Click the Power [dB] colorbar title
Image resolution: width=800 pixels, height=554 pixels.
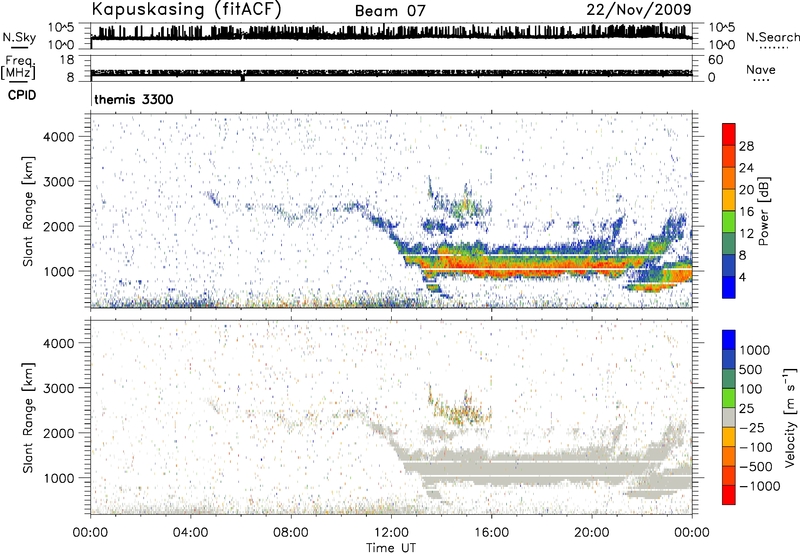763,211
